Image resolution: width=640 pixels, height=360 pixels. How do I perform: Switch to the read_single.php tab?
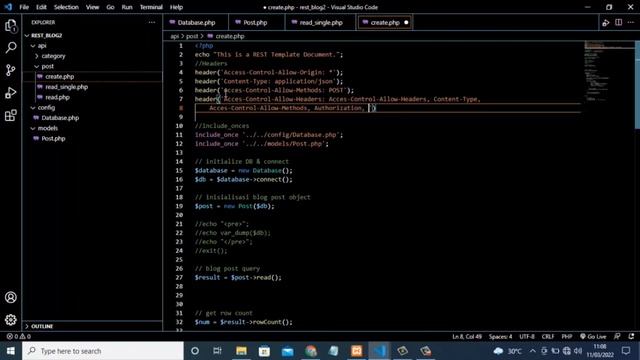321,22
